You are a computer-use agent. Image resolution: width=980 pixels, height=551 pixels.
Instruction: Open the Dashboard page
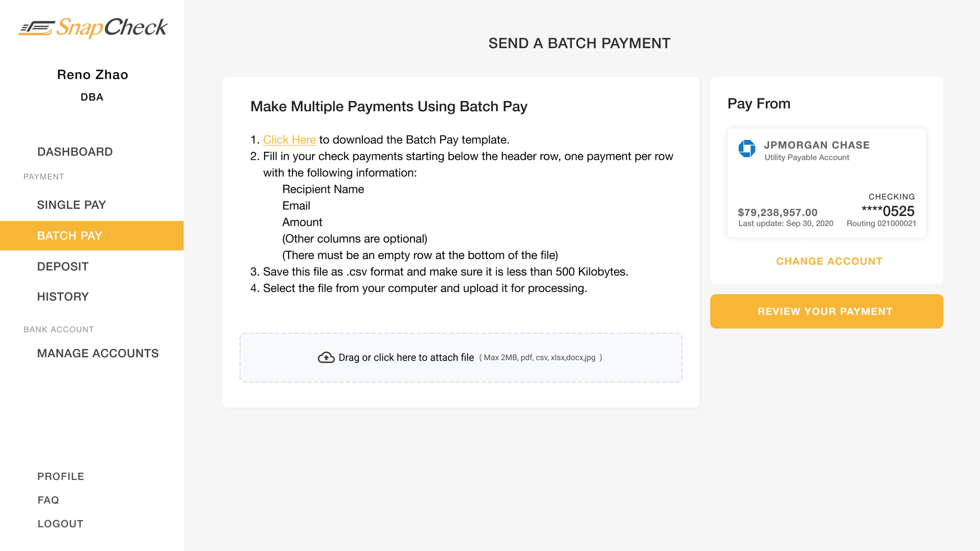tap(75, 152)
